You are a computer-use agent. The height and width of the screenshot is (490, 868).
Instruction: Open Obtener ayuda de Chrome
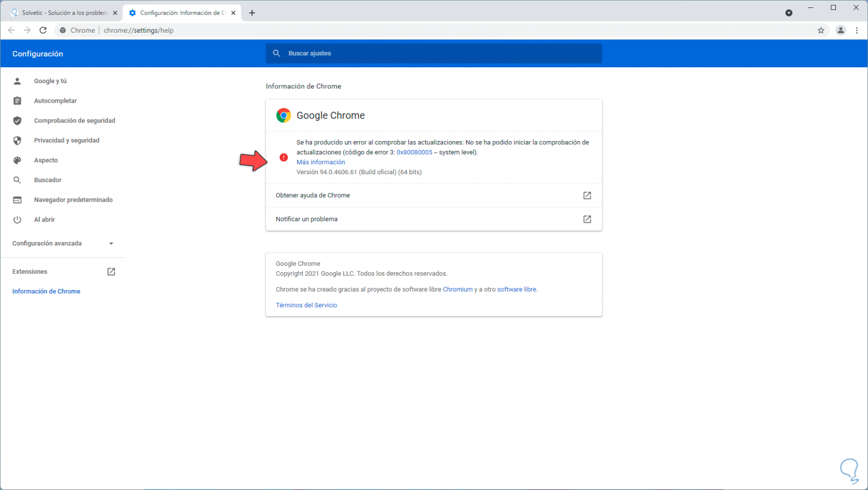point(433,195)
